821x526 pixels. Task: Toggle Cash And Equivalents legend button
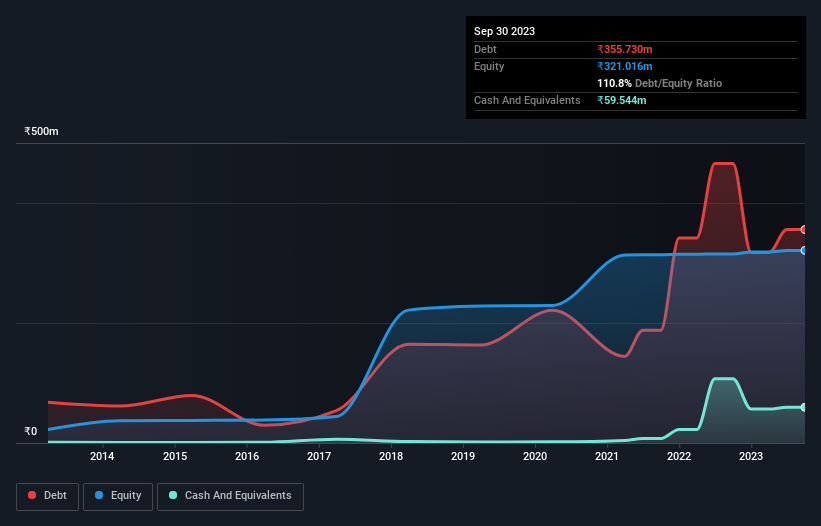click(230, 496)
